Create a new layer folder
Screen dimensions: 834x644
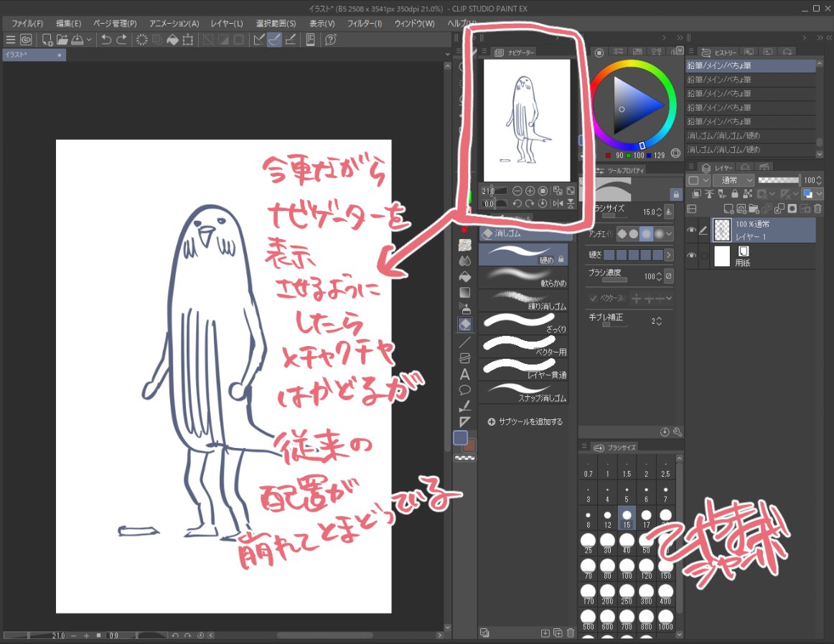pos(754,208)
